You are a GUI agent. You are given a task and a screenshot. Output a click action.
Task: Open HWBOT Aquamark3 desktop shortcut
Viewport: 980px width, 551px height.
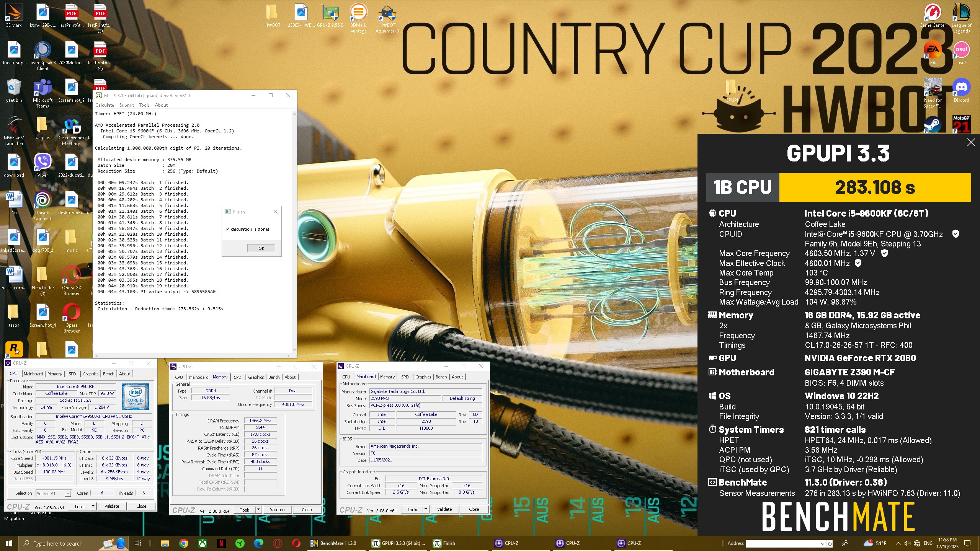coord(387,18)
